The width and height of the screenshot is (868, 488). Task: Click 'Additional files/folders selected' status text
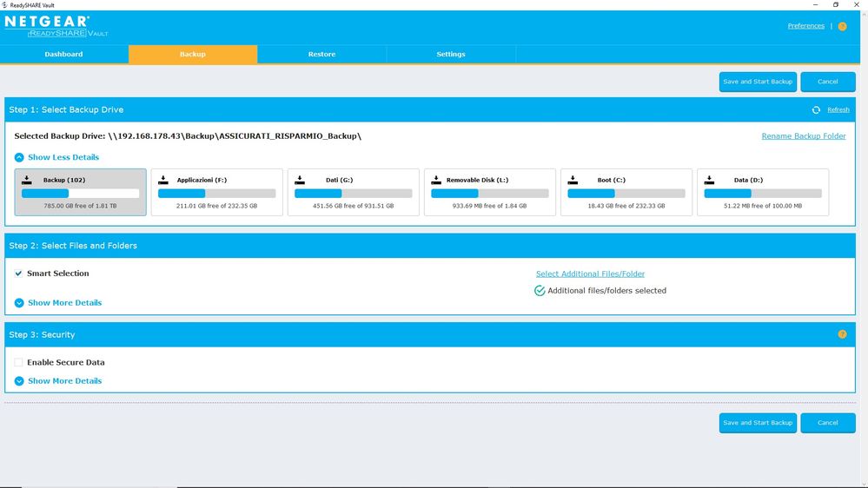coord(606,291)
